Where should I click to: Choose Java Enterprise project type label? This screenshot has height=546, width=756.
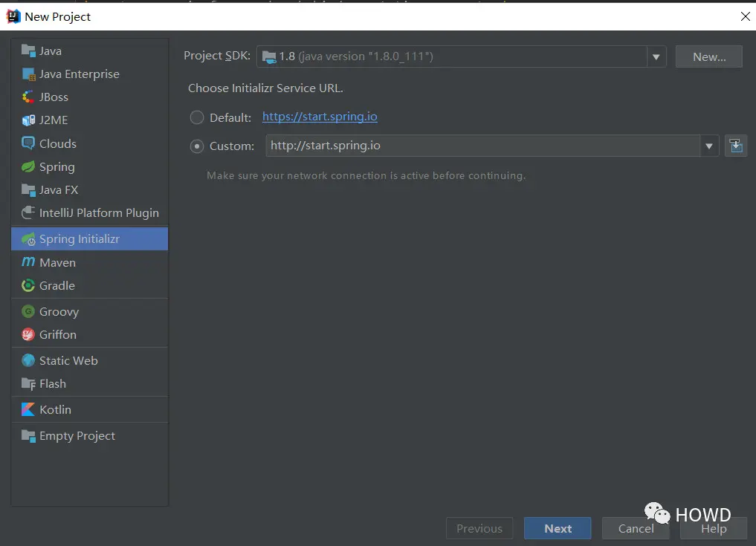pos(79,74)
